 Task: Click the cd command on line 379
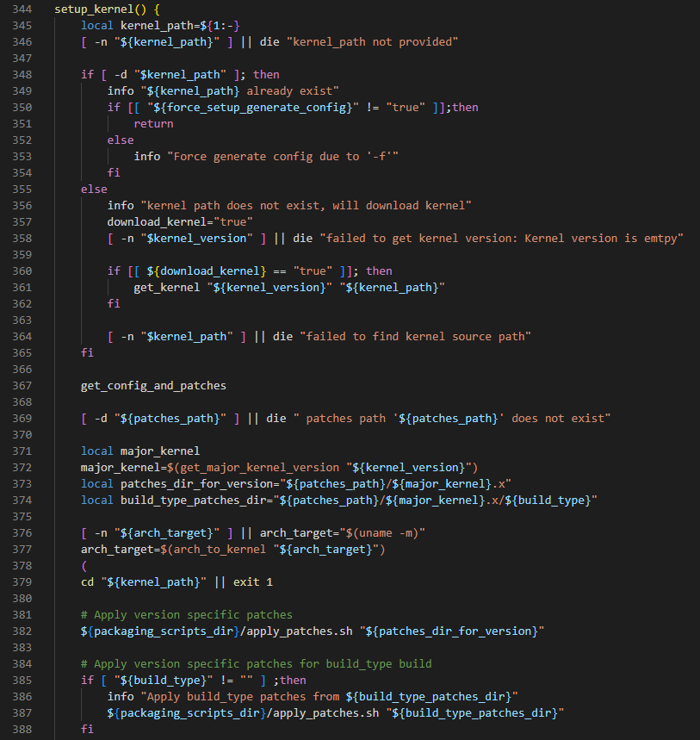[x=87, y=581]
